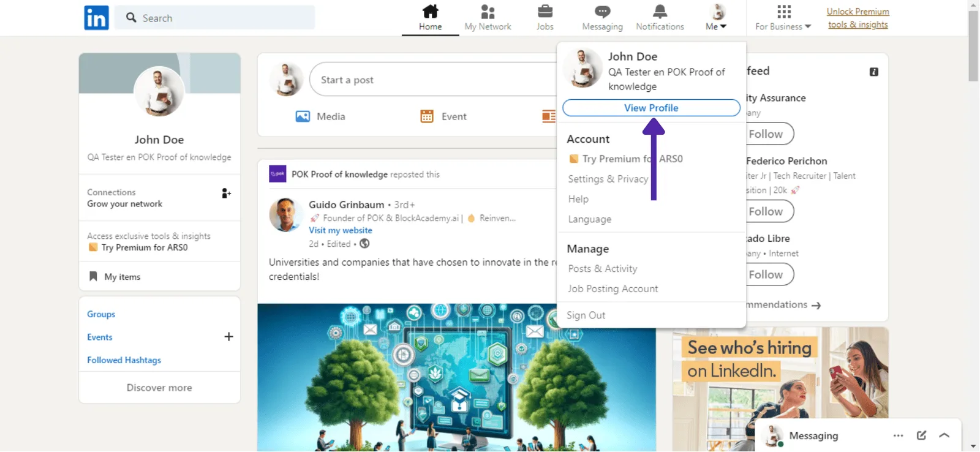Screen dimensions: 980x452
Task: Open the Events link
Action: 99,337
